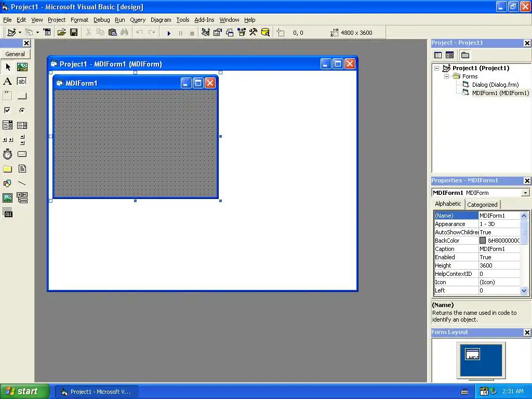This screenshot has width=532, height=399.
Task: Open Form Layout Window from toolbar
Action: pos(229,33)
